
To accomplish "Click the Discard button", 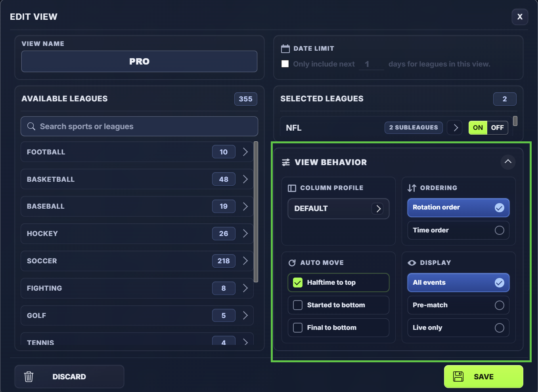I will pos(69,377).
